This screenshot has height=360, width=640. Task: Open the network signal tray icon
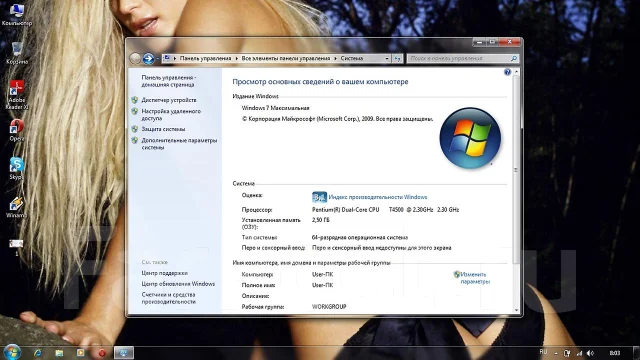tap(579, 353)
